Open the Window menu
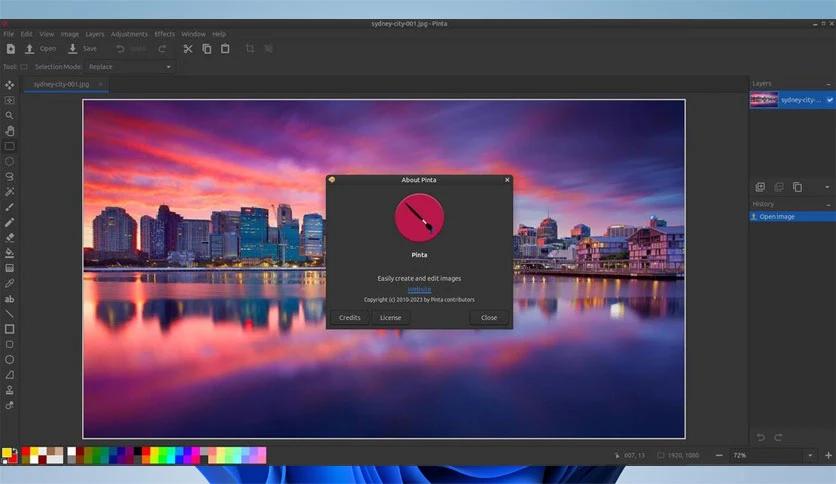 [194, 34]
